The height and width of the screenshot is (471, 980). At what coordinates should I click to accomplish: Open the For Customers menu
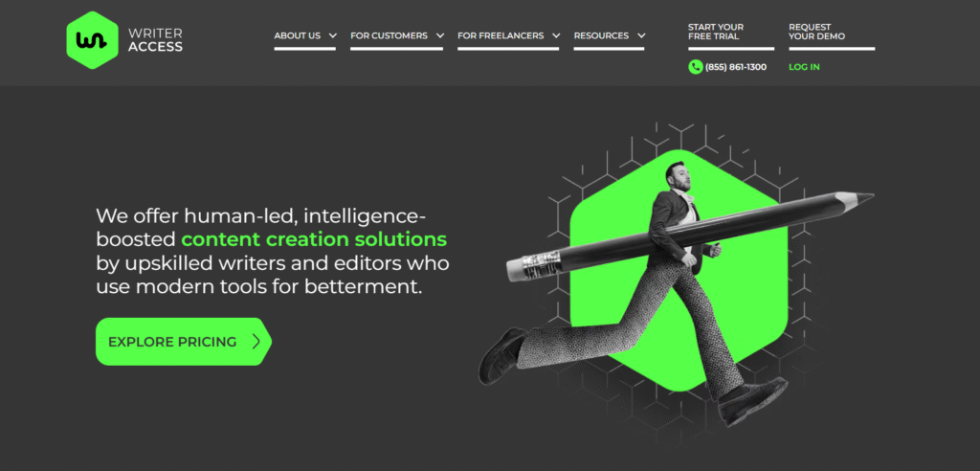tap(389, 35)
